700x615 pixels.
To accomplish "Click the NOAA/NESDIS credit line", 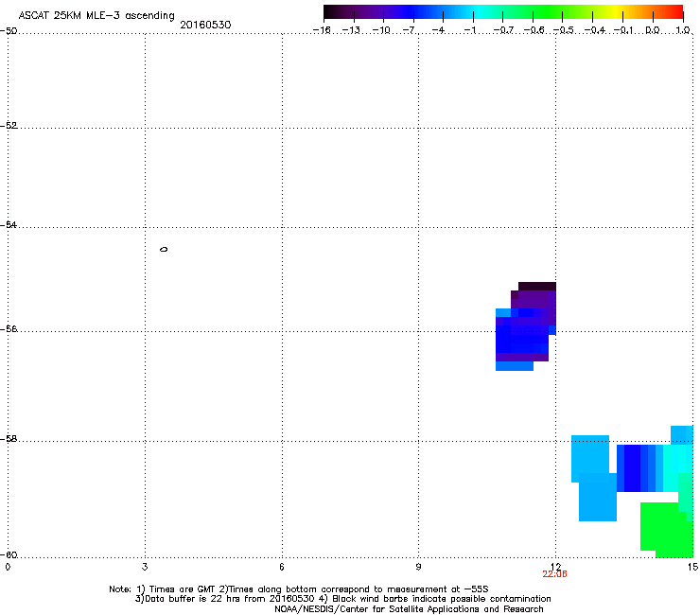I will [409, 608].
